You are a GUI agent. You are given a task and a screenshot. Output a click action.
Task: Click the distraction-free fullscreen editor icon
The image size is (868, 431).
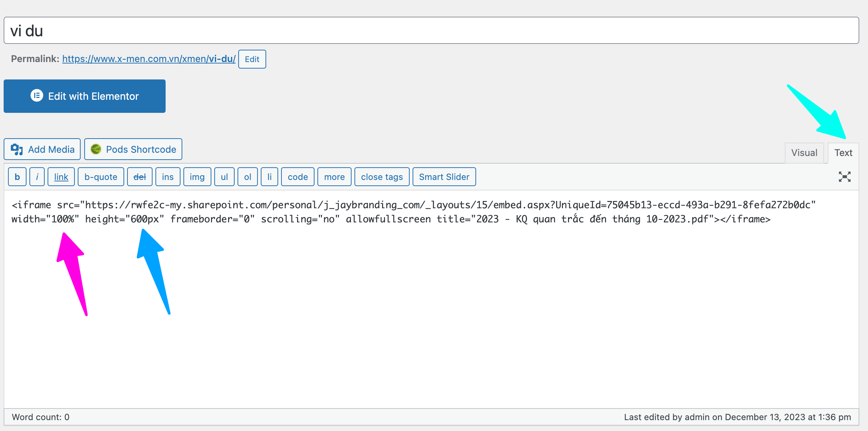point(844,177)
